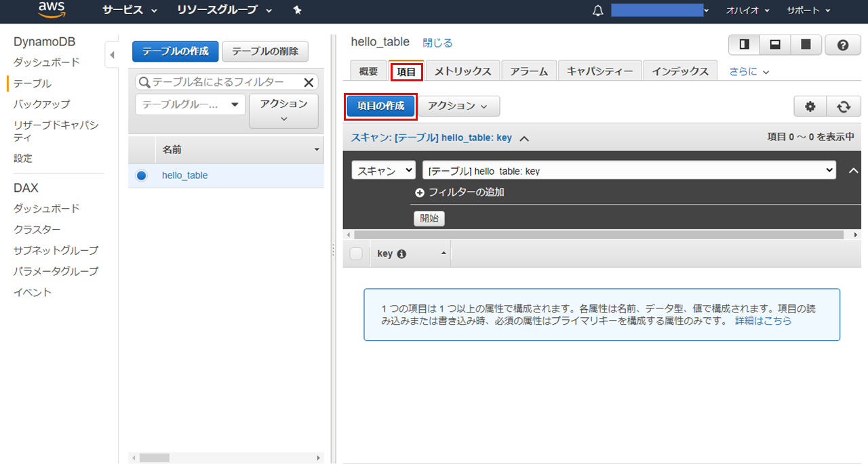Screen dimensions: 868x465
Task: Open バックアップ in sidebar
Action: pyautogui.click(x=41, y=104)
